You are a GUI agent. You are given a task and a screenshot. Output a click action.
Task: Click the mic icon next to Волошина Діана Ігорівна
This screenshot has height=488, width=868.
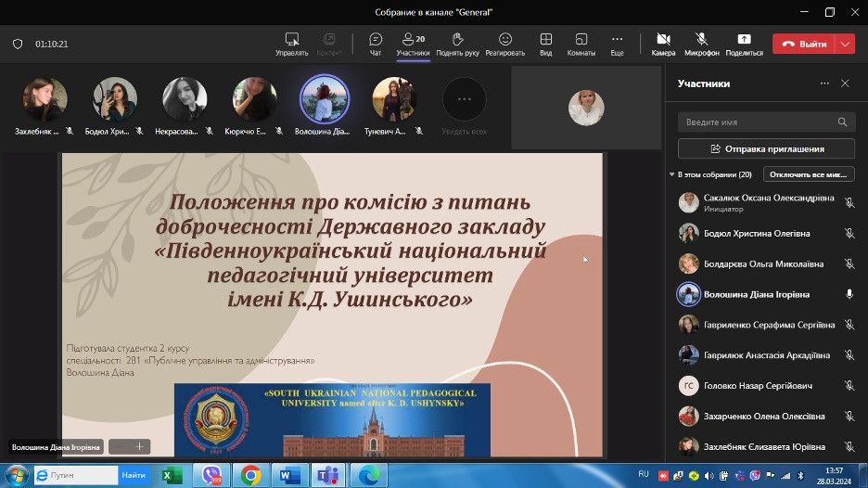849,294
